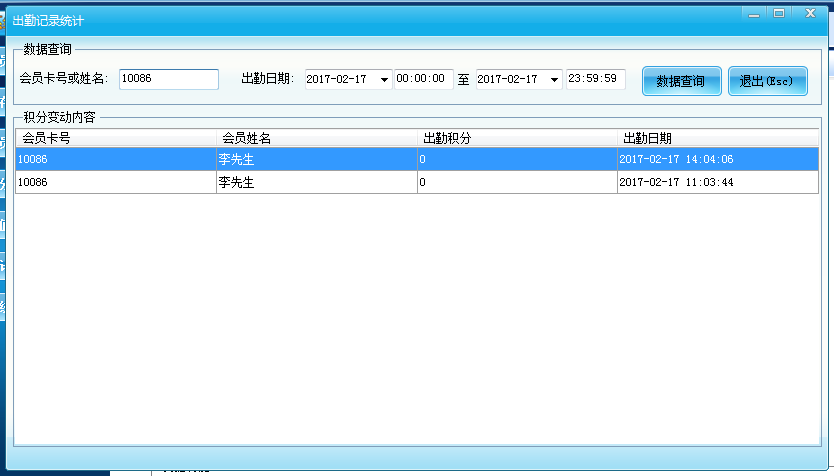Sort by the 会员卡号 column header
The image size is (834, 476).
116,138
